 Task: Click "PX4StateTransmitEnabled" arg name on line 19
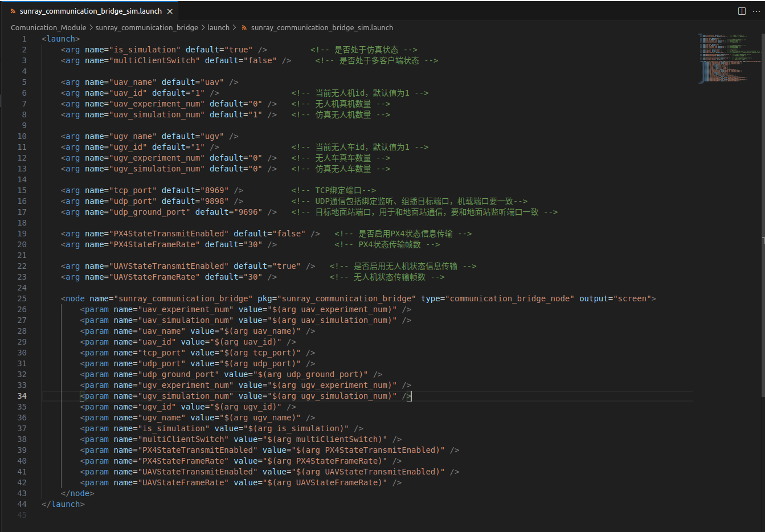(169, 234)
